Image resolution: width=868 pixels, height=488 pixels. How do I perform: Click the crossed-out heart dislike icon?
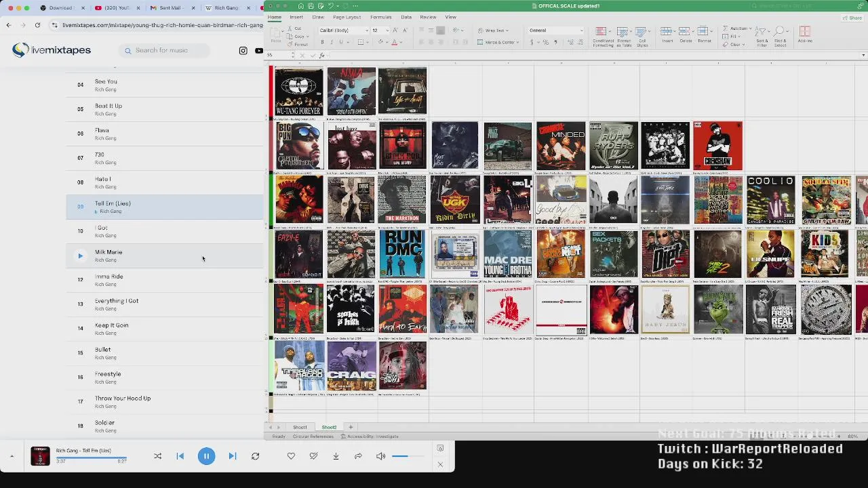click(x=313, y=456)
